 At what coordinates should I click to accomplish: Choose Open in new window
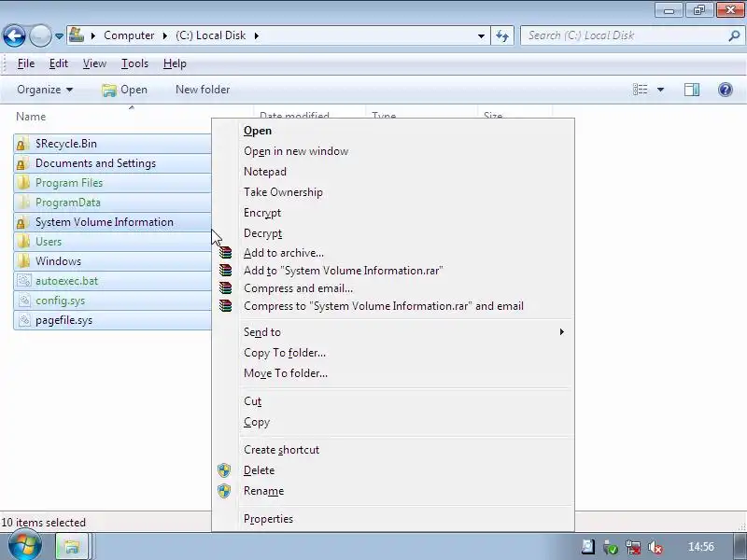393,151
